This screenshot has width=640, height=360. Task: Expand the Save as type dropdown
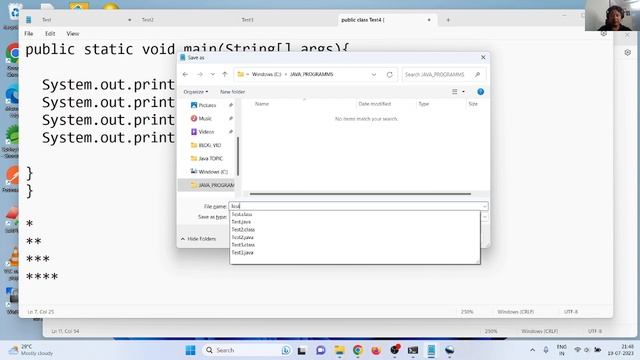(x=484, y=217)
